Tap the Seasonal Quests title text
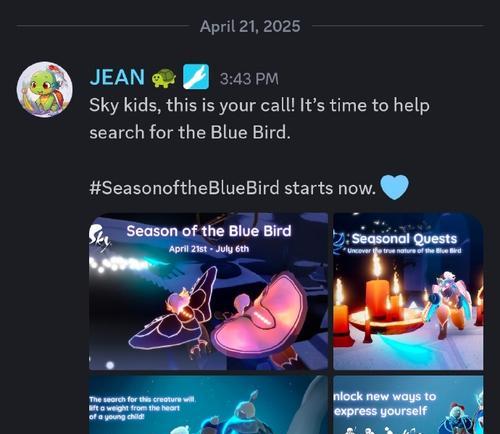500x434 pixels. coord(404,239)
